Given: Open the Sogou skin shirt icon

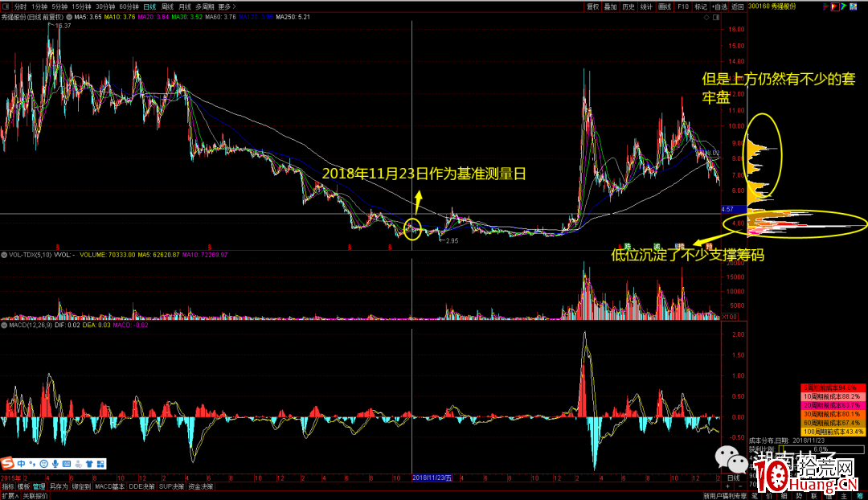Looking at the screenshot, I should coord(89,464).
